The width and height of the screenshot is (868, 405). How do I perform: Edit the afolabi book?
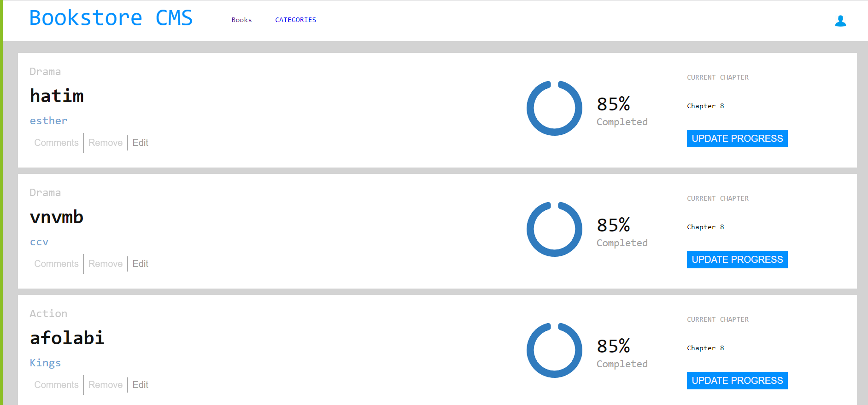(x=141, y=385)
